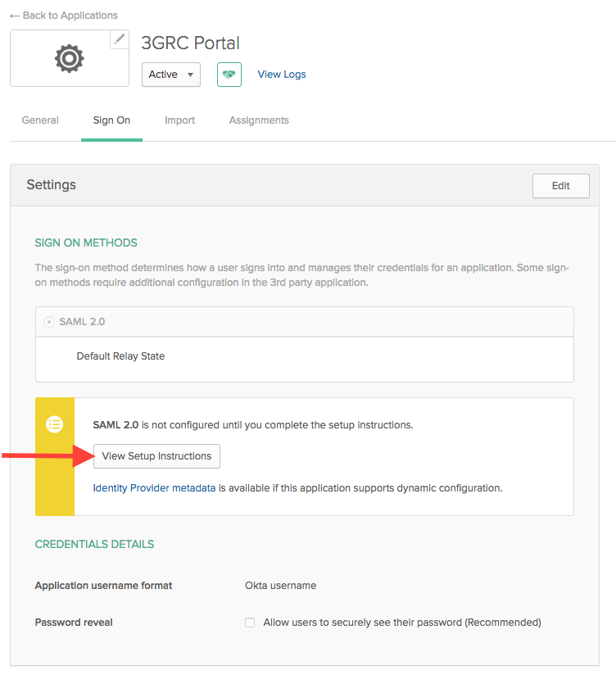Click the Okta username value
Viewport: 616px width, 684px height.
[280, 586]
